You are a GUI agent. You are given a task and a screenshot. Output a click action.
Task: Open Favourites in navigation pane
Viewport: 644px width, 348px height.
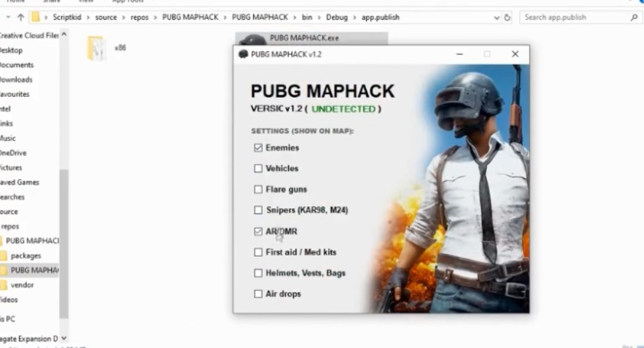[x=14, y=94]
